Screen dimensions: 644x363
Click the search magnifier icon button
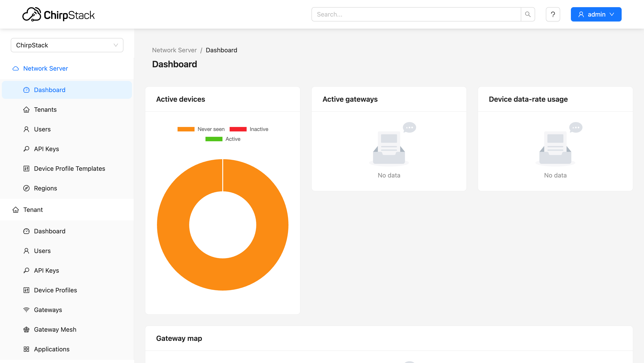[x=527, y=14]
